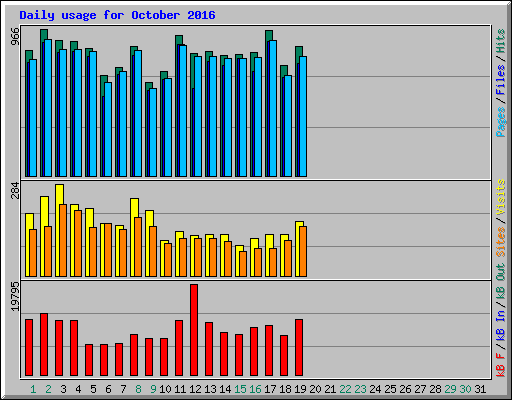This screenshot has width=512, height=400.
Task: Click day 20 on the x-axis
Action: click(315, 389)
